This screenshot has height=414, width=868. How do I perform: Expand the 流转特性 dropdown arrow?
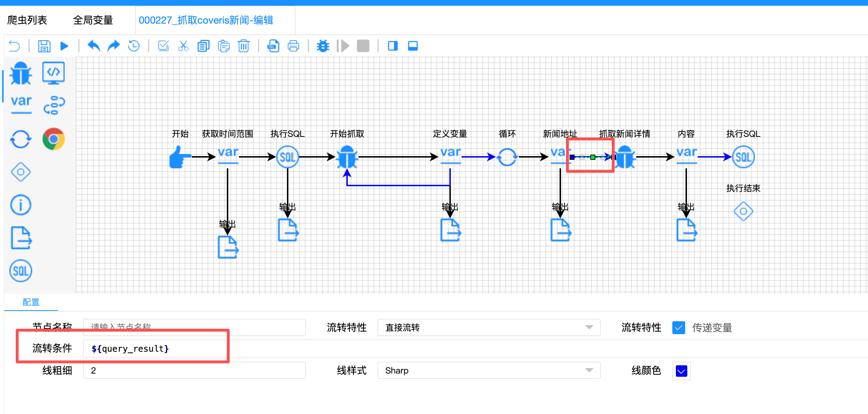click(x=589, y=327)
